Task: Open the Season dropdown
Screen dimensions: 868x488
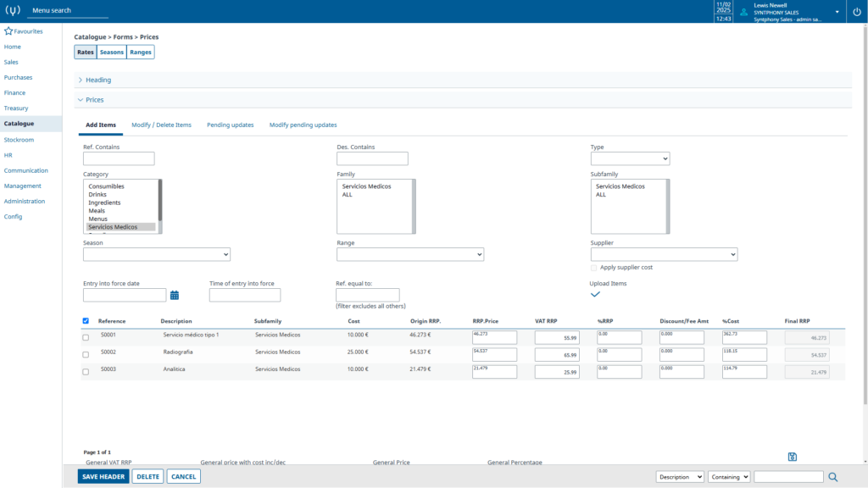Action: 157,254
